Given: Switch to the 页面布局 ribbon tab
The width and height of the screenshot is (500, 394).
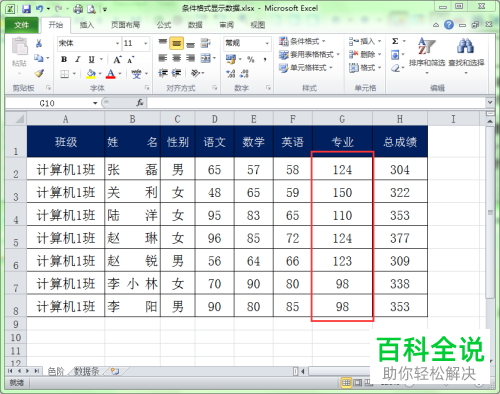Looking at the screenshot, I should (125, 25).
